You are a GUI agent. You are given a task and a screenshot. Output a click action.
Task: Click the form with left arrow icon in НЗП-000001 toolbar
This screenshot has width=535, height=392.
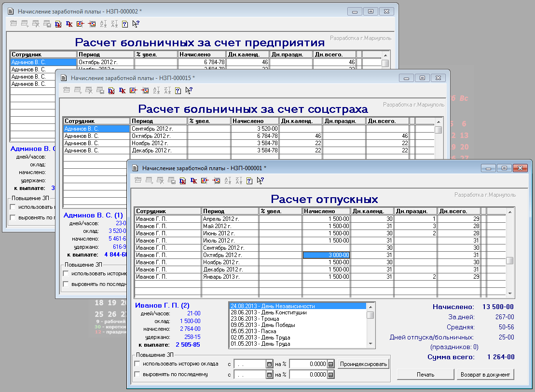click(x=205, y=180)
